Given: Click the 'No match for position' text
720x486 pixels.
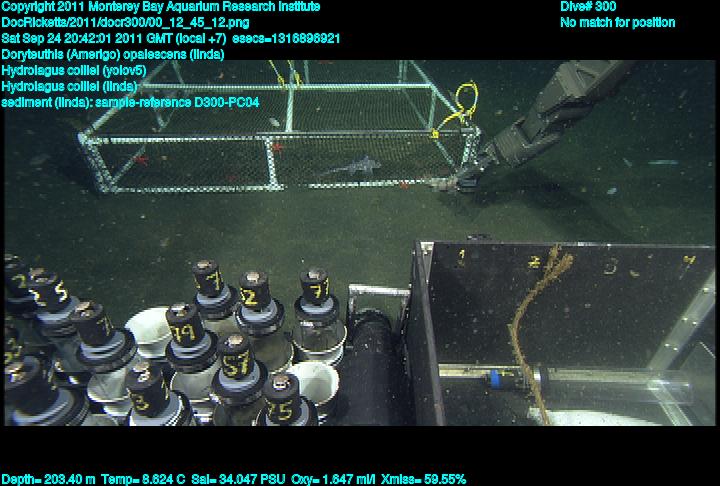Looking at the screenshot, I should [x=618, y=23].
